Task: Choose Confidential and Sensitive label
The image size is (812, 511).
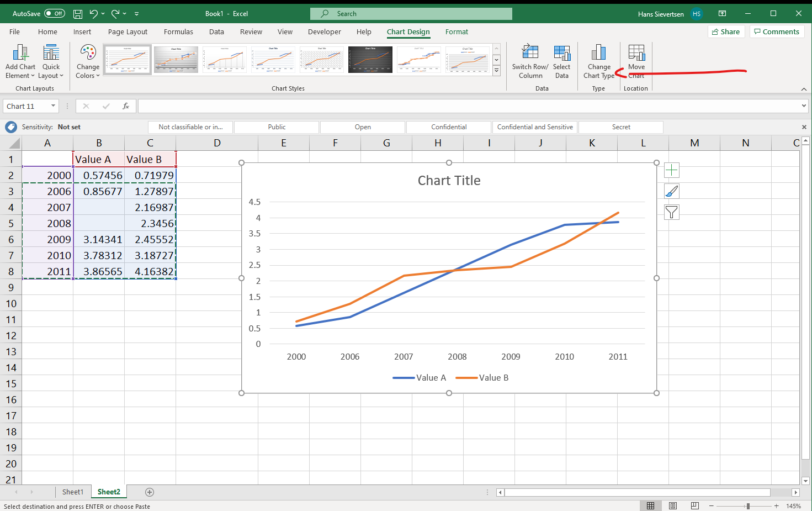Action: point(535,127)
